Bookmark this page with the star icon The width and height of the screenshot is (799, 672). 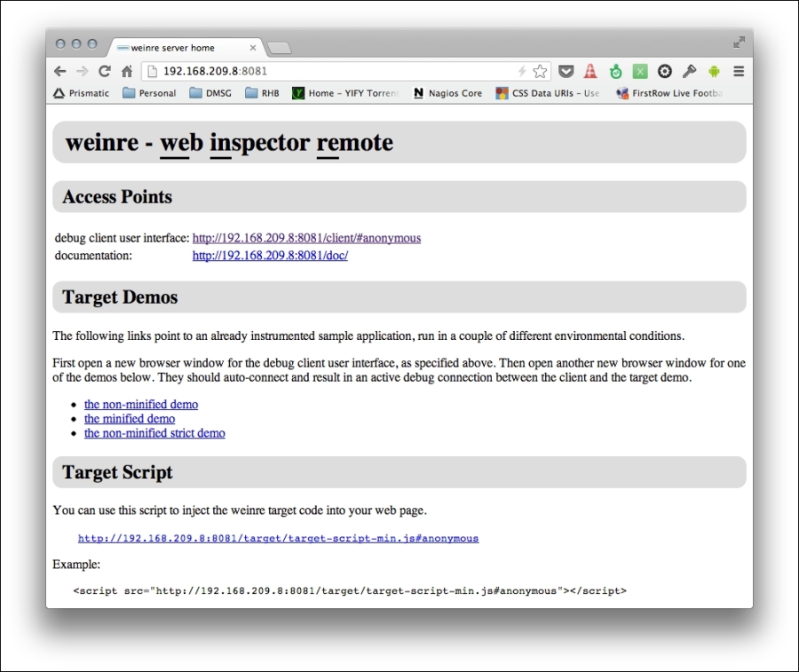click(x=540, y=71)
